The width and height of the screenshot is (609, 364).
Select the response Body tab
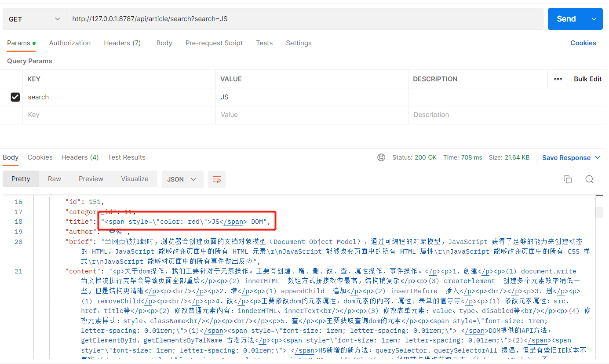(x=11, y=157)
